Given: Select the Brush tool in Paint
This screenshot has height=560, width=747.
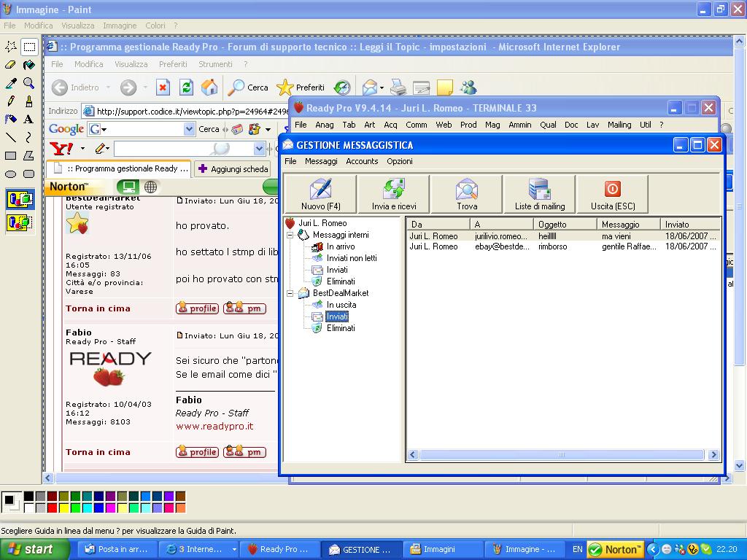Looking at the screenshot, I should coord(29,101).
